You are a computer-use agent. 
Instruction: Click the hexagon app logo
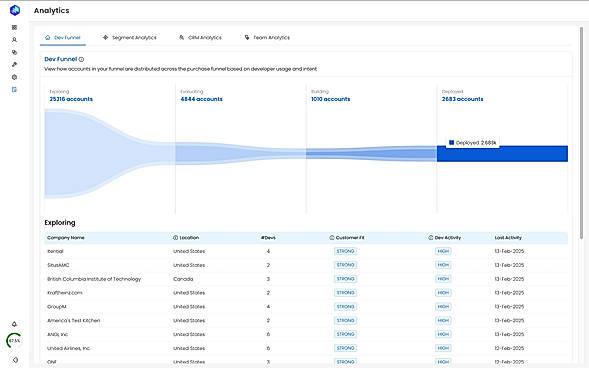15,10
